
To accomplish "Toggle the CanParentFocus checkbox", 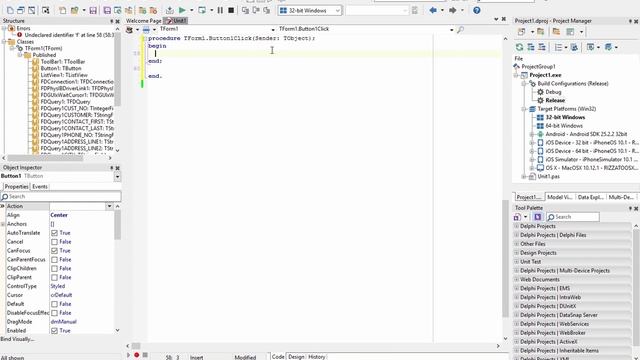I will [x=54, y=260].
